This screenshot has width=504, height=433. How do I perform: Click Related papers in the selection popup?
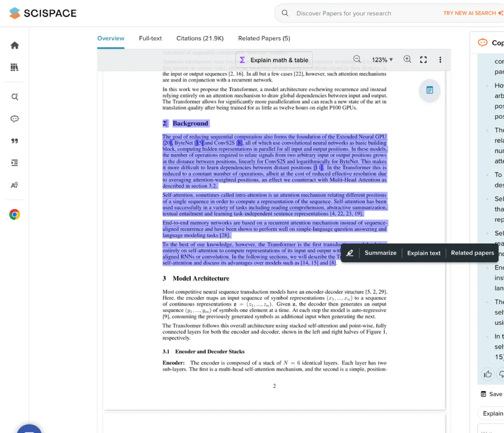click(x=472, y=253)
